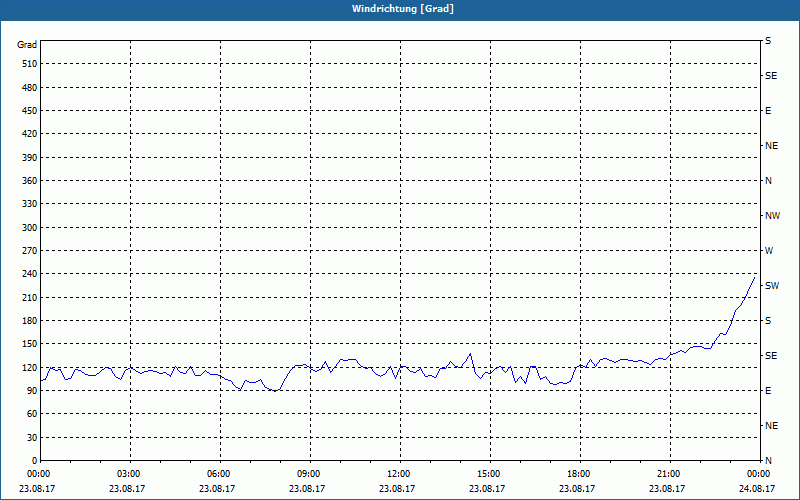Image resolution: width=800 pixels, height=500 pixels.
Task: Select the 06:00 time label
Action: click(218, 474)
